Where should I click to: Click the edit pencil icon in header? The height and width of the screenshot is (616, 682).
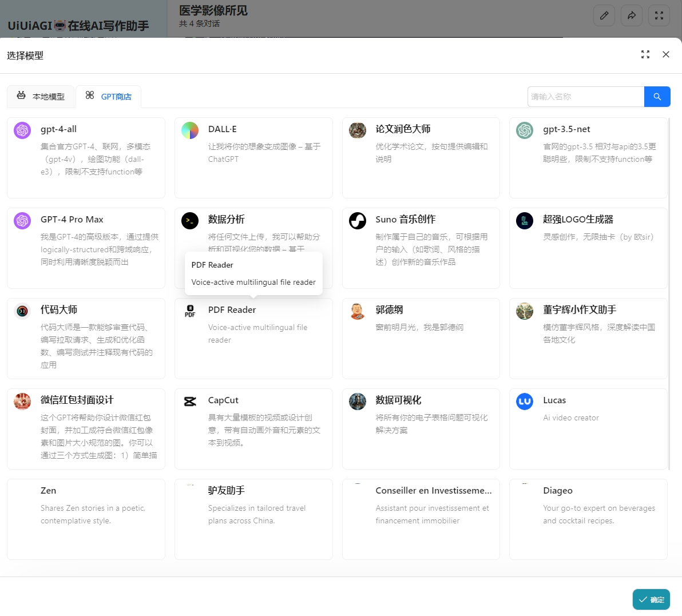point(604,15)
